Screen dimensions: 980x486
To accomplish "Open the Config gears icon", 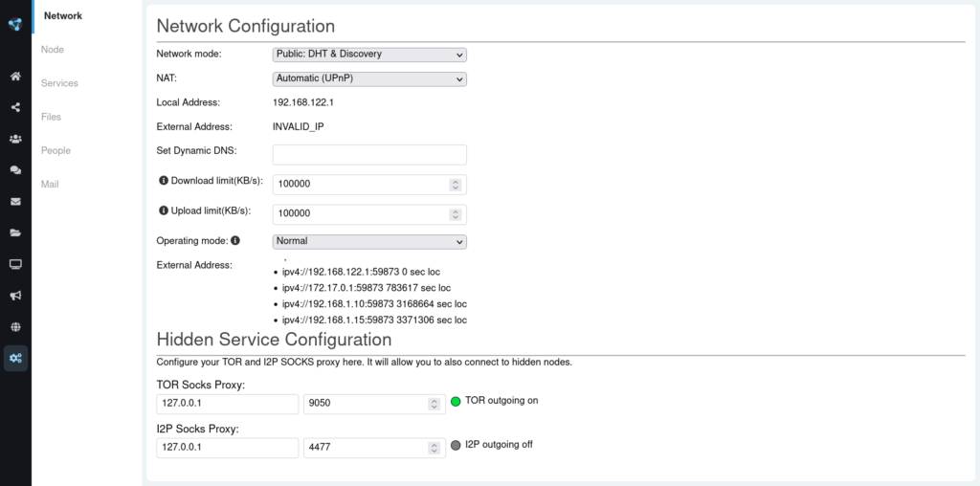I will click(15, 359).
